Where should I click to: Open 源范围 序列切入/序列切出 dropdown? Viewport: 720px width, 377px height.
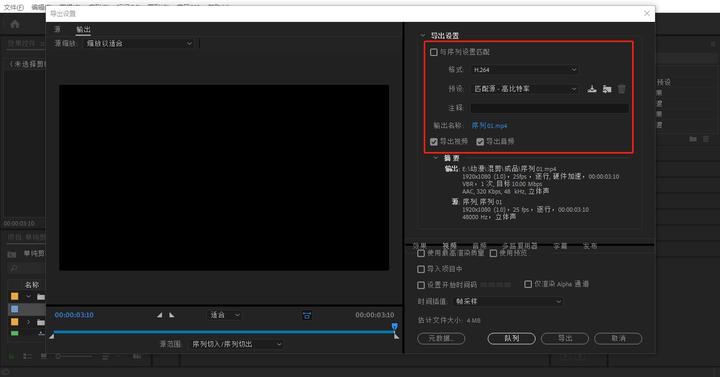point(236,344)
